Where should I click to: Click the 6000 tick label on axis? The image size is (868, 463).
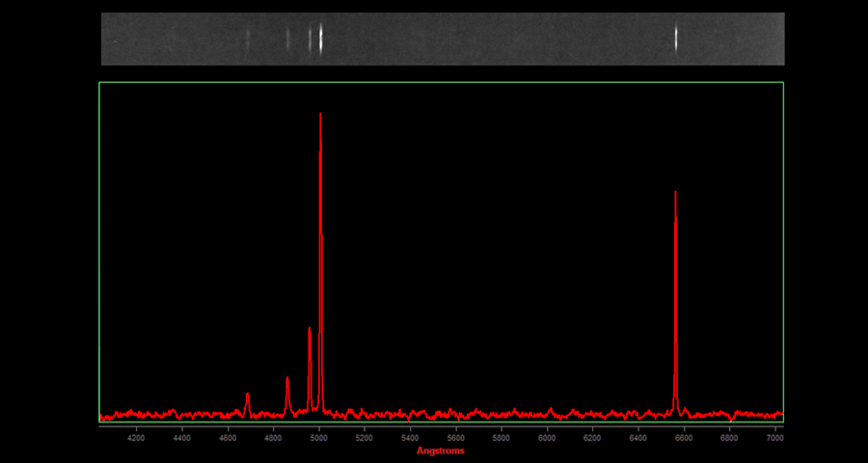pos(547,438)
